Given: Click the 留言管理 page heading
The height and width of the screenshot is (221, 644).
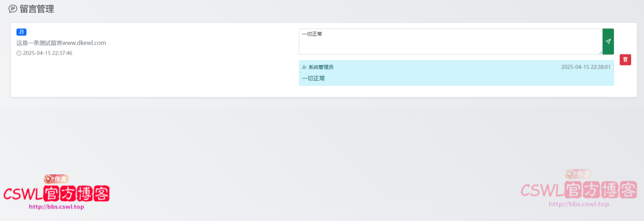Looking at the screenshot, I should tap(37, 9).
